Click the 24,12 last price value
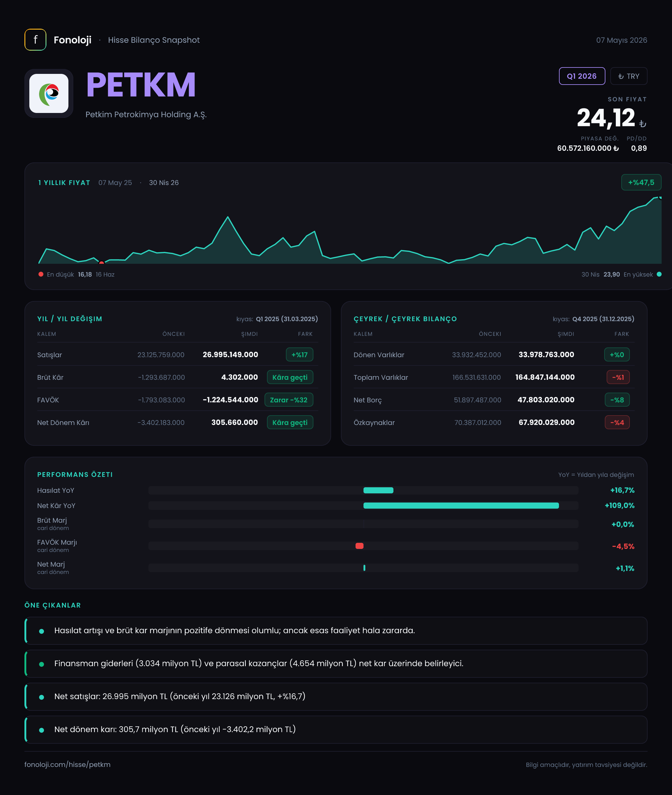The image size is (672, 795). [x=606, y=118]
